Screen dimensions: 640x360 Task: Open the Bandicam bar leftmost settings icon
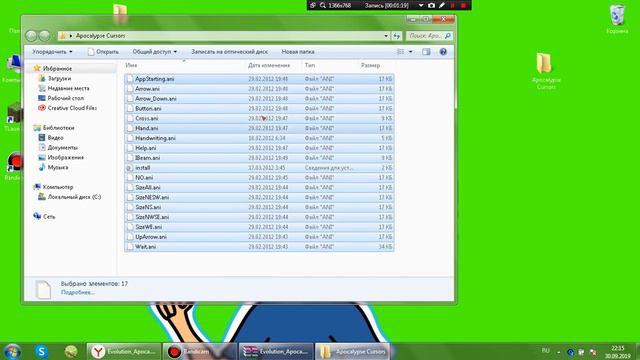(x=313, y=5)
